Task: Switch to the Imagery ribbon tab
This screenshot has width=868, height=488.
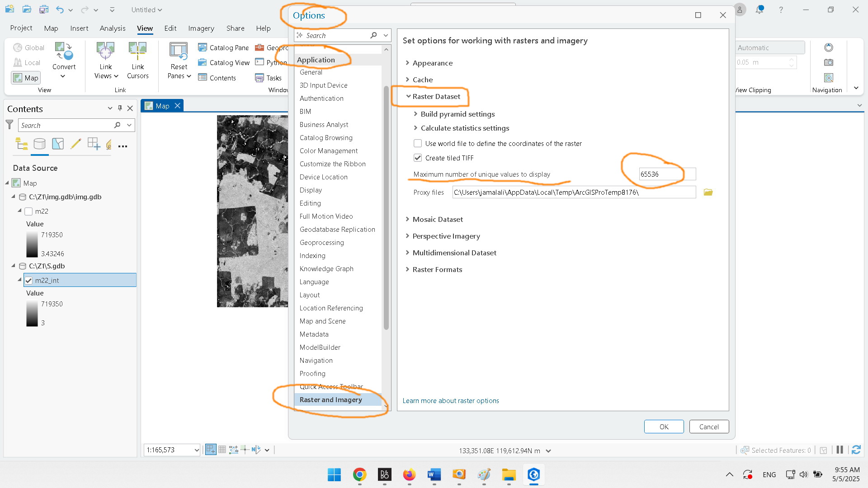Action: [x=201, y=28]
